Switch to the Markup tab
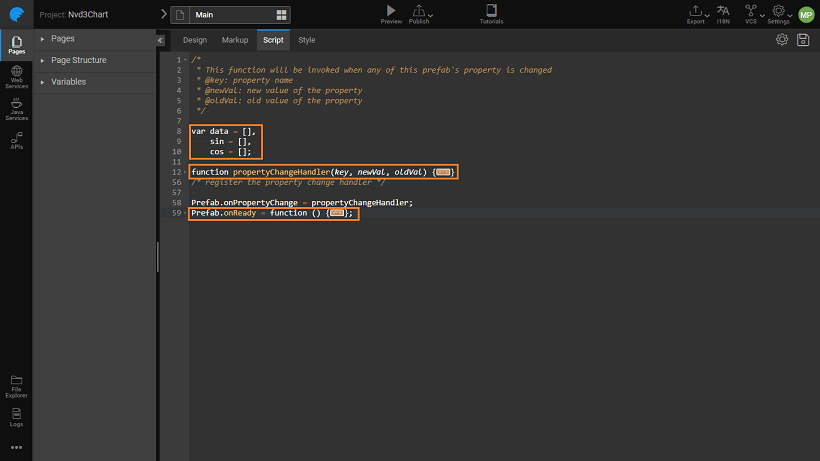The height and width of the screenshot is (461, 820). click(x=235, y=40)
